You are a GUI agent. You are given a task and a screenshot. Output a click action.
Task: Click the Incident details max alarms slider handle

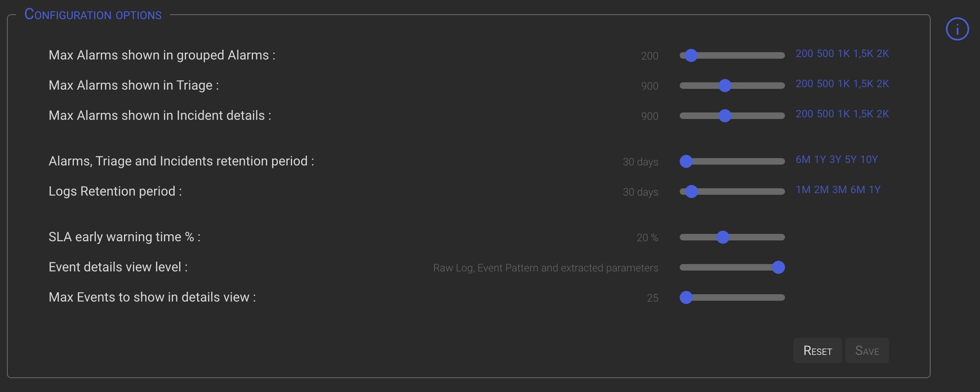click(725, 116)
